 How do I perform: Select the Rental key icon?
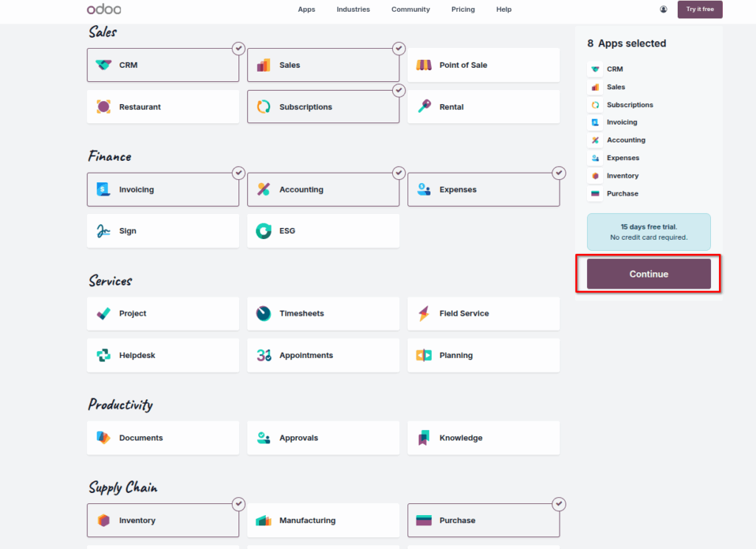tap(425, 106)
